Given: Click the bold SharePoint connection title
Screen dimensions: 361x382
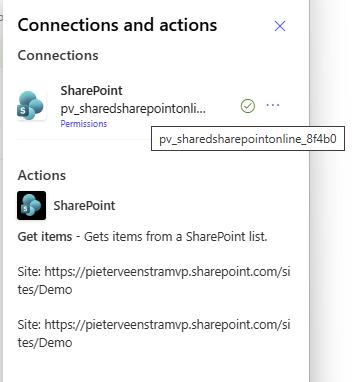Looking at the screenshot, I should [x=91, y=91].
